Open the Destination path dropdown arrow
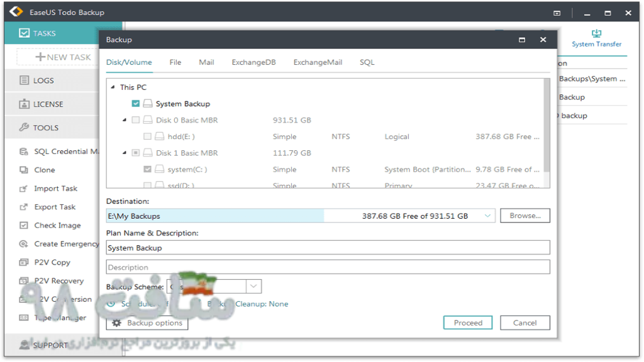 click(x=487, y=216)
